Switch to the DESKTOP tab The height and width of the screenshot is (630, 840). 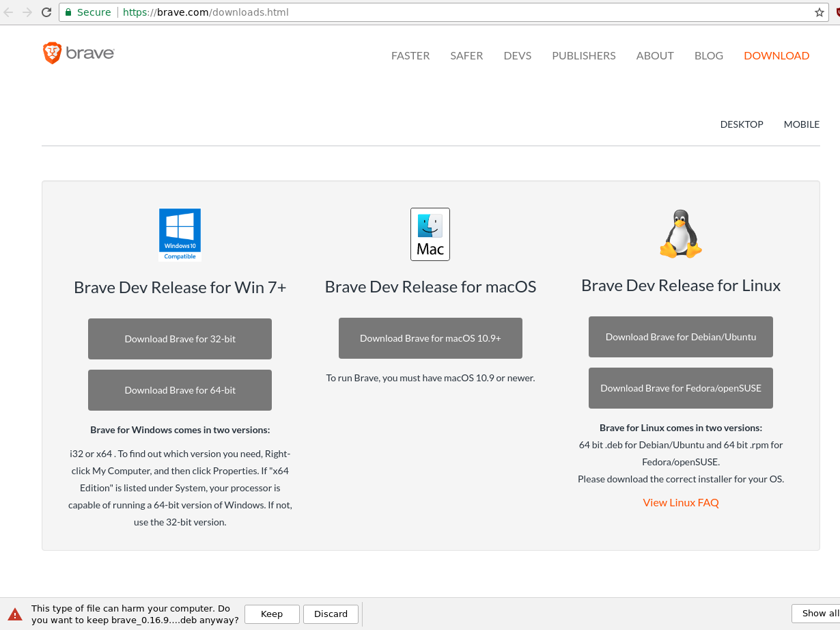point(742,124)
